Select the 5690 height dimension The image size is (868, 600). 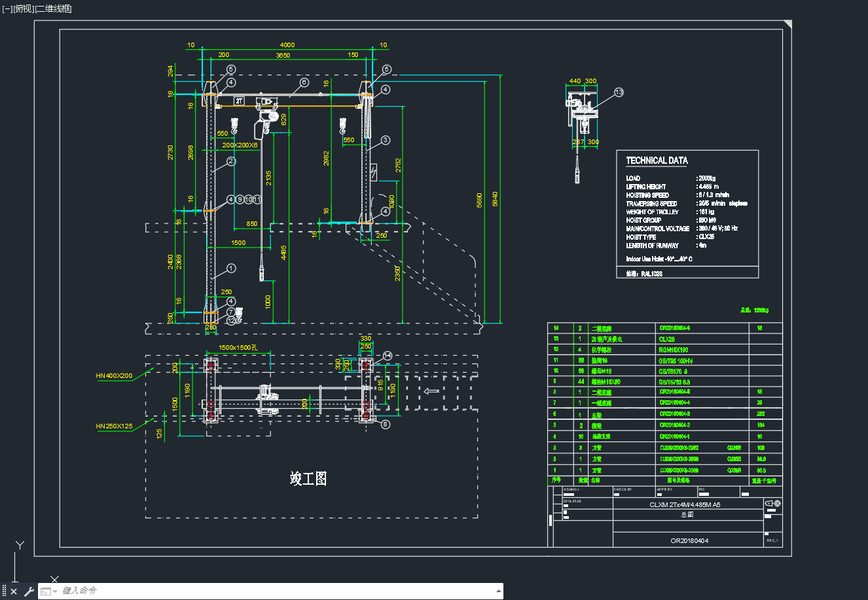pos(480,201)
